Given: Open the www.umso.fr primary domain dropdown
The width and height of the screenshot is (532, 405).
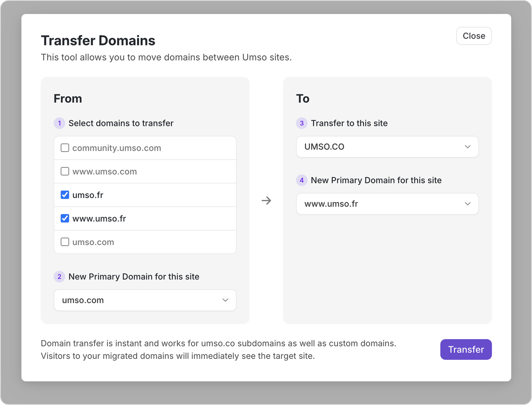Looking at the screenshot, I should point(387,204).
